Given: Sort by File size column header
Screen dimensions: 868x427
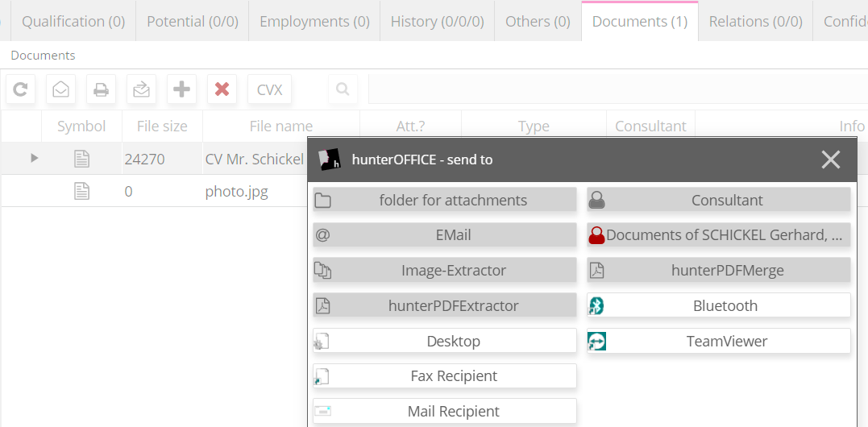Looking at the screenshot, I should (x=162, y=126).
